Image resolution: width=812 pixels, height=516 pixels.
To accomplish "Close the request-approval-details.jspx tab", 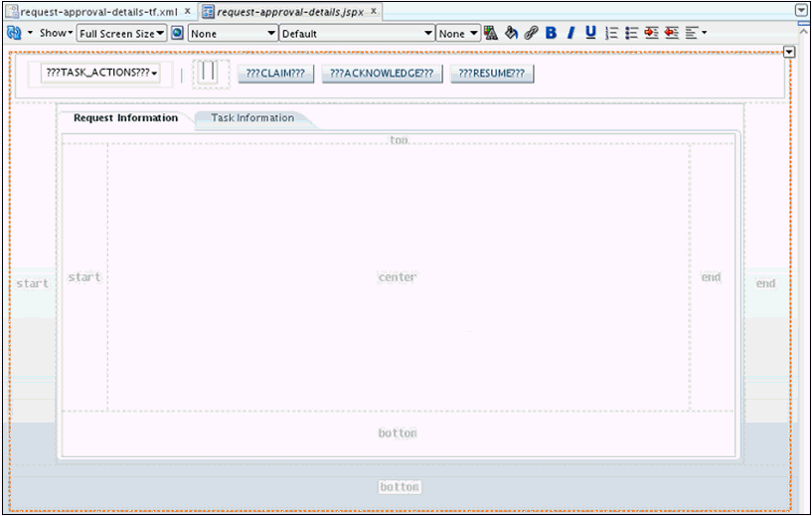I will coord(374,11).
